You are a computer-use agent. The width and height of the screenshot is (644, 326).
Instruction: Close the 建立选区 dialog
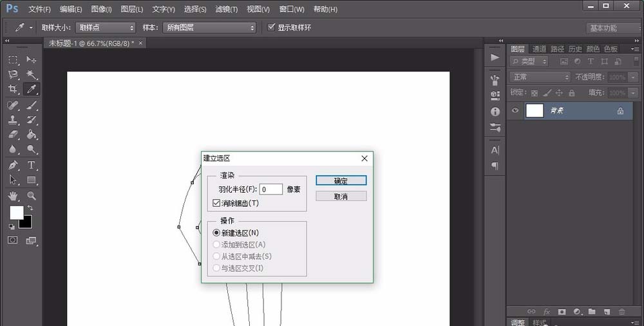tap(365, 158)
